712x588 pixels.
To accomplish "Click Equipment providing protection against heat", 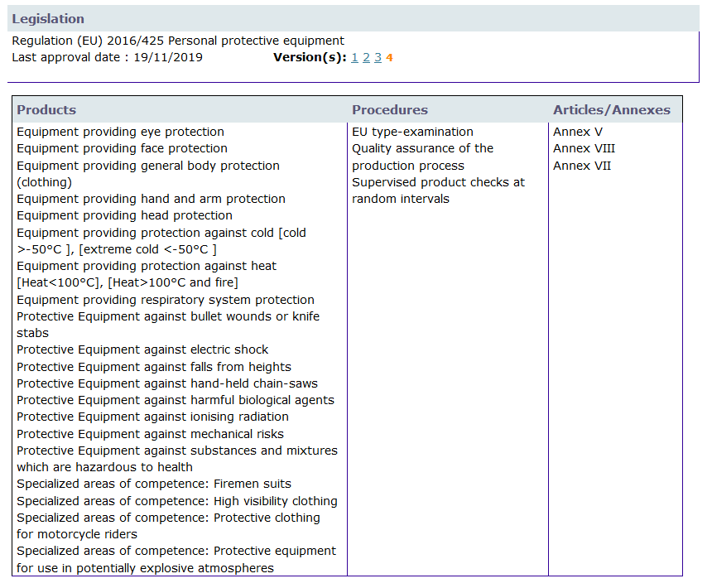I will 147,274.
